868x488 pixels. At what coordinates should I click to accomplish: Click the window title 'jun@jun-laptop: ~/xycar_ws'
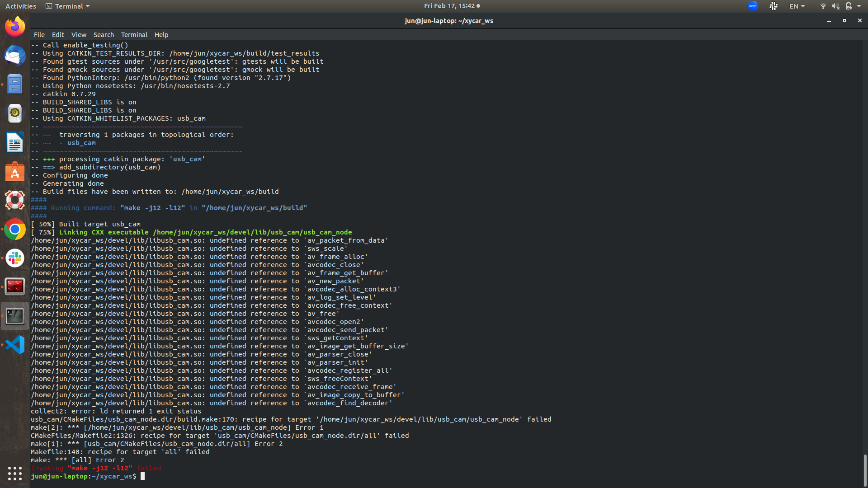(449, 21)
